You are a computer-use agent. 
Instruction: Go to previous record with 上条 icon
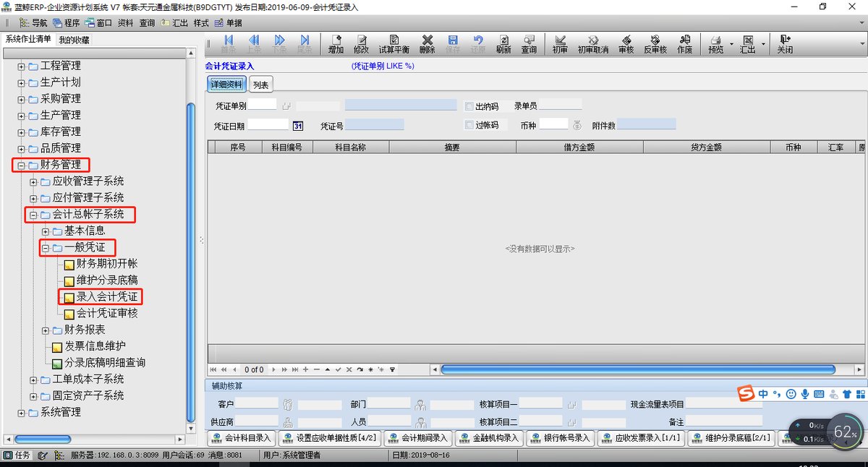pos(254,44)
